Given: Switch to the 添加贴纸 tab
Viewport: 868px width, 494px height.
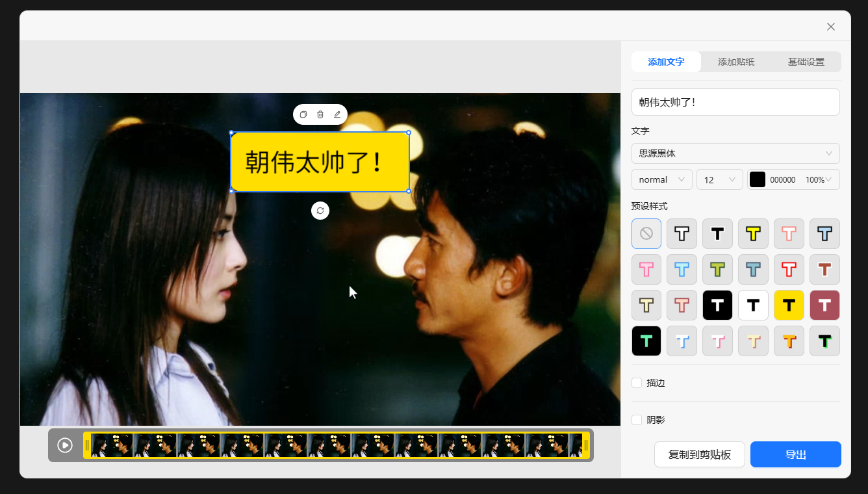Looking at the screenshot, I should tap(736, 62).
